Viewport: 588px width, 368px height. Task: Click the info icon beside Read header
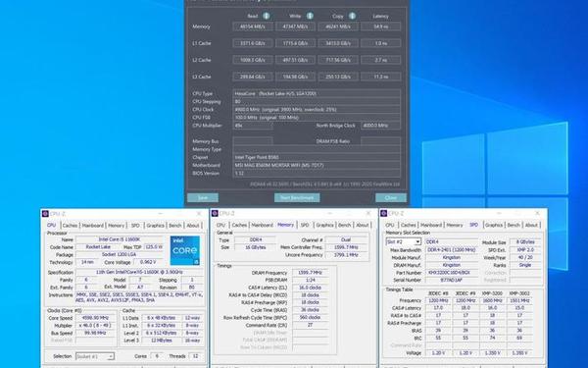[x=267, y=16]
